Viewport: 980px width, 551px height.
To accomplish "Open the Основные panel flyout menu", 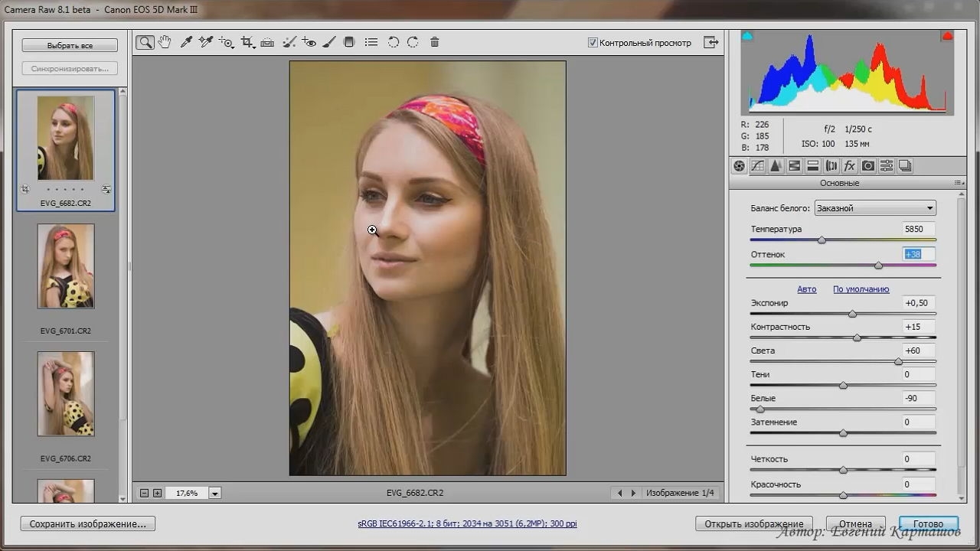I will [958, 183].
